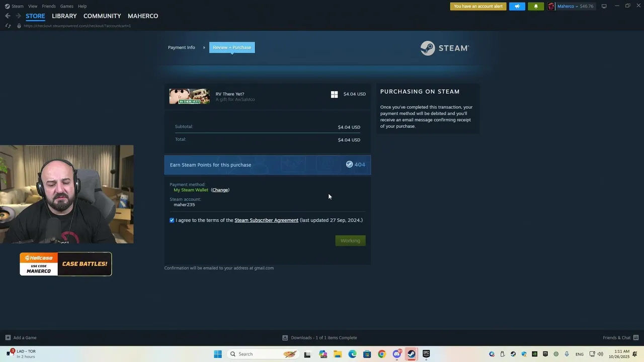
Task: Switch to Big Picture mode icon
Action: pos(604,6)
